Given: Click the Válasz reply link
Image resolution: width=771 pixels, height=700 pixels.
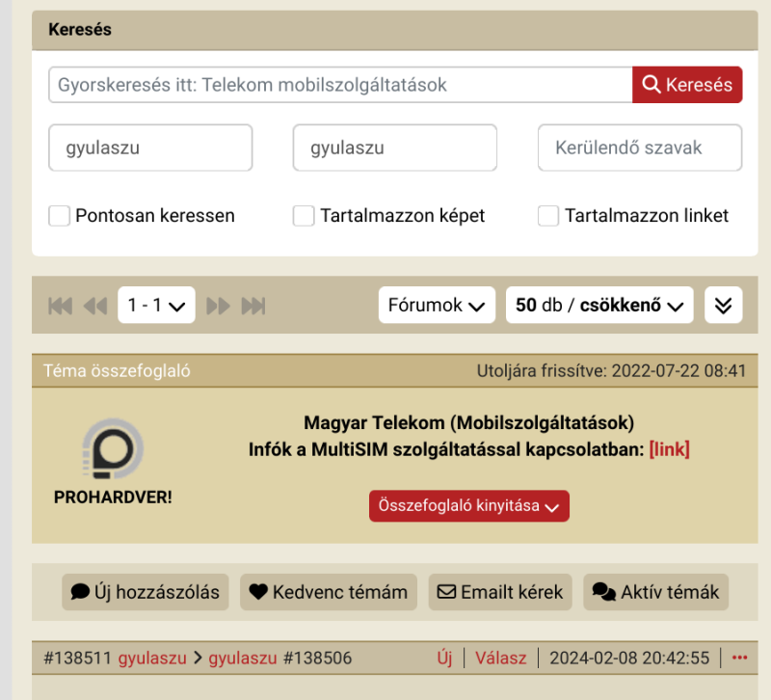Looking at the screenshot, I should point(500,658).
